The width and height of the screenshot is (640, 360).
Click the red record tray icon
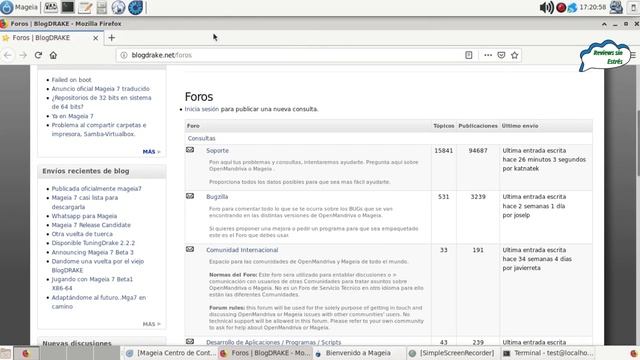tap(561, 7)
